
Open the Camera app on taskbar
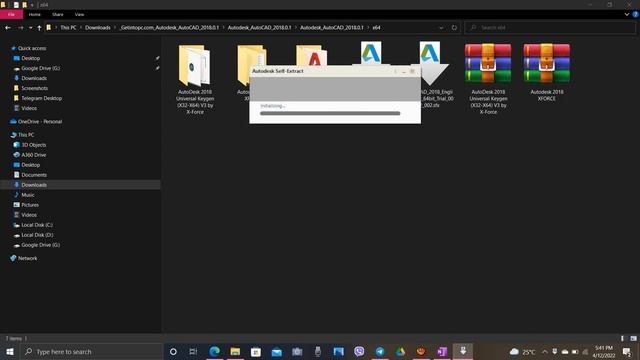click(297, 351)
